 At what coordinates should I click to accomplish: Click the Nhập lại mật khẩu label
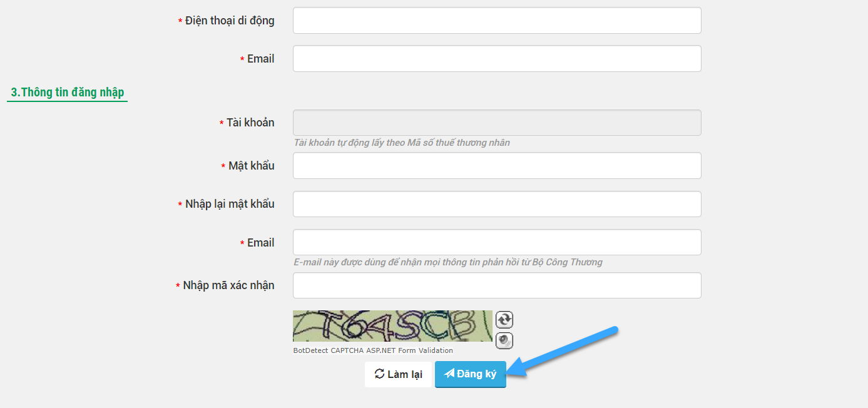point(230,204)
